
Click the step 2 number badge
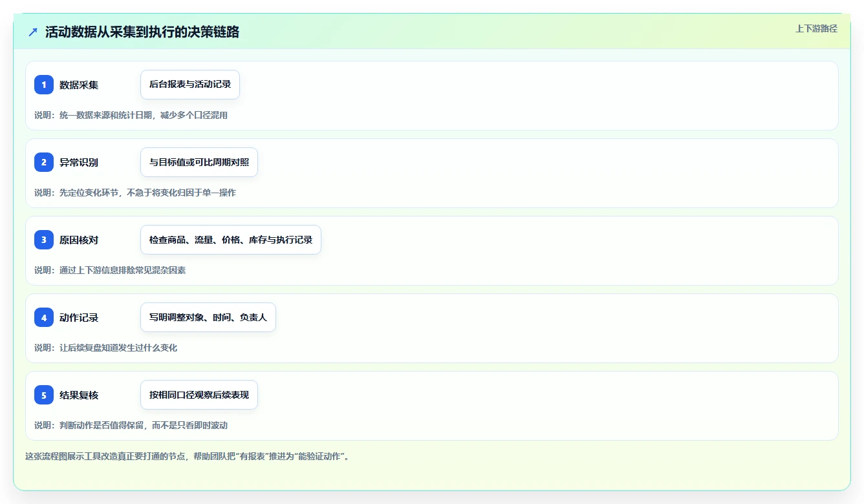click(x=44, y=162)
